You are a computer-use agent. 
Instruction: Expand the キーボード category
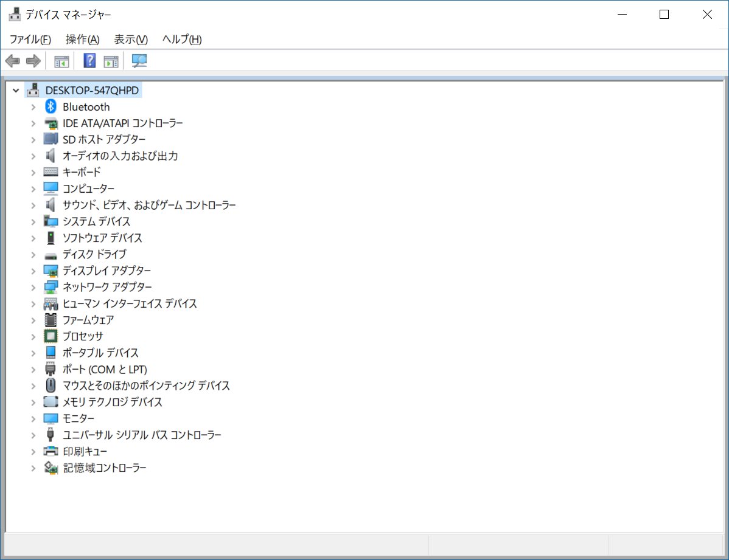(33, 173)
